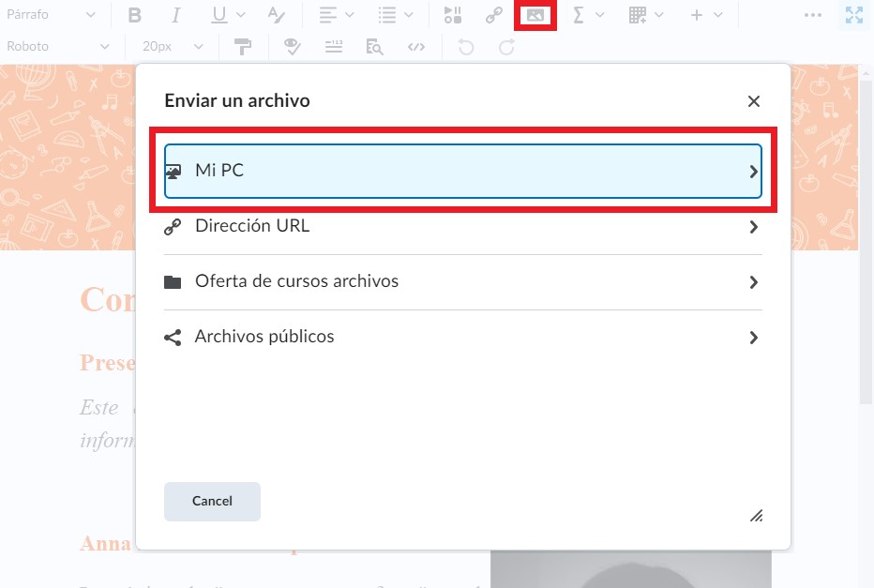Toggle fullscreen editor mode
This screenshot has height=588, width=874.
tap(853, 15)
